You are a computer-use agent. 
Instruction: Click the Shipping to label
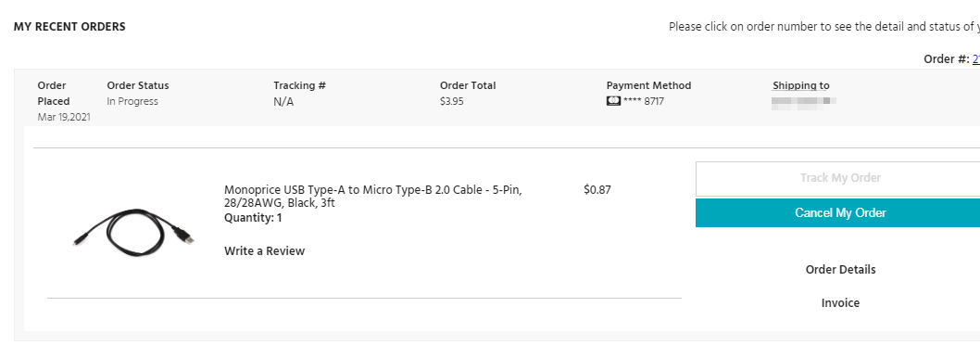tap(801, 85)
